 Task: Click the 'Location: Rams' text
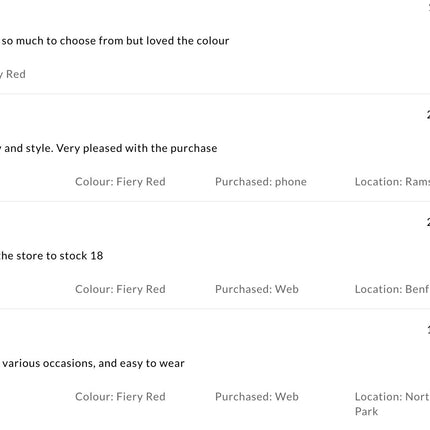point(392,182)
